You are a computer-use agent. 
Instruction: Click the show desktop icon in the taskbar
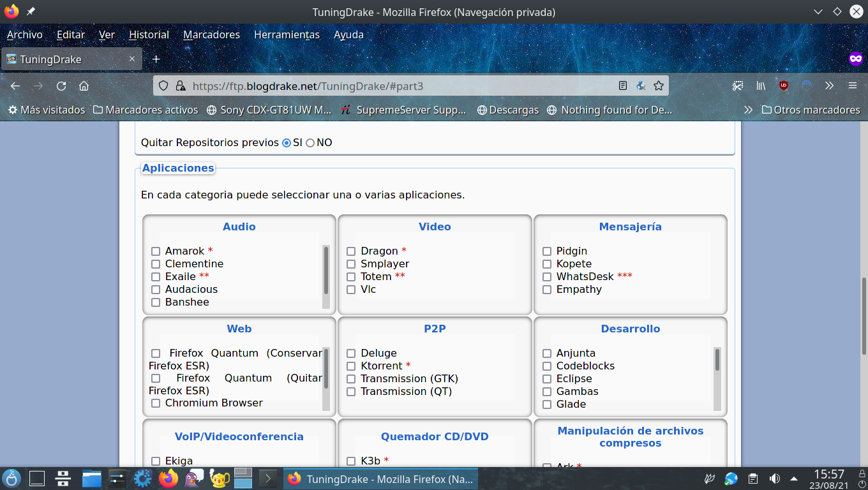pyautogui.click(x=37, y=479)
